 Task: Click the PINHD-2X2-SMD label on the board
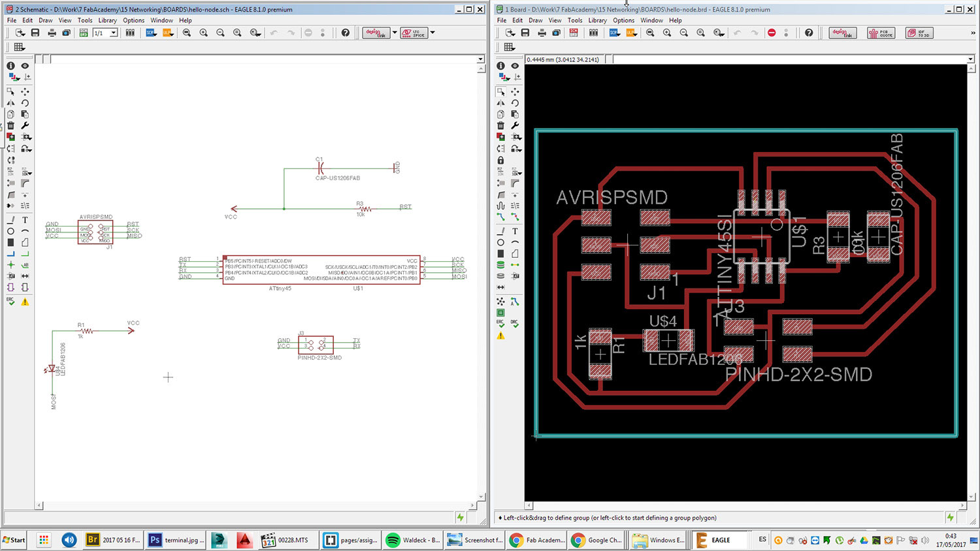click(798, 374)
